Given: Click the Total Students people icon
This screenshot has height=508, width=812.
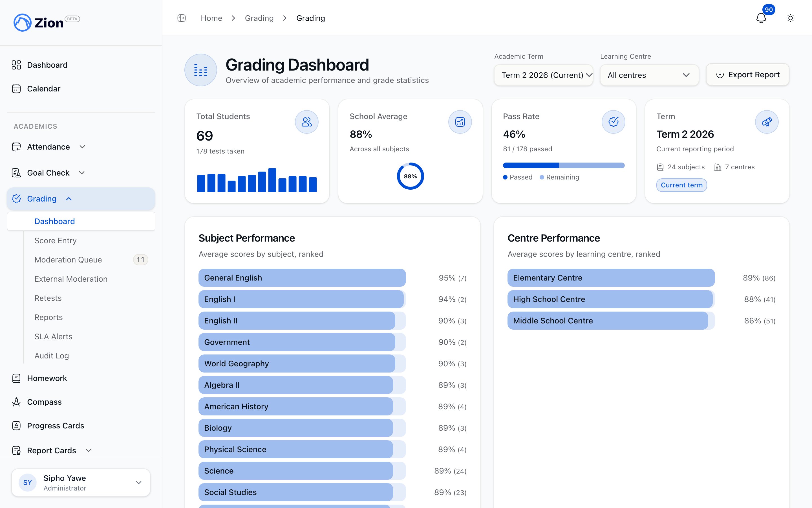Looking at the screenshot, I should [307, 122].
